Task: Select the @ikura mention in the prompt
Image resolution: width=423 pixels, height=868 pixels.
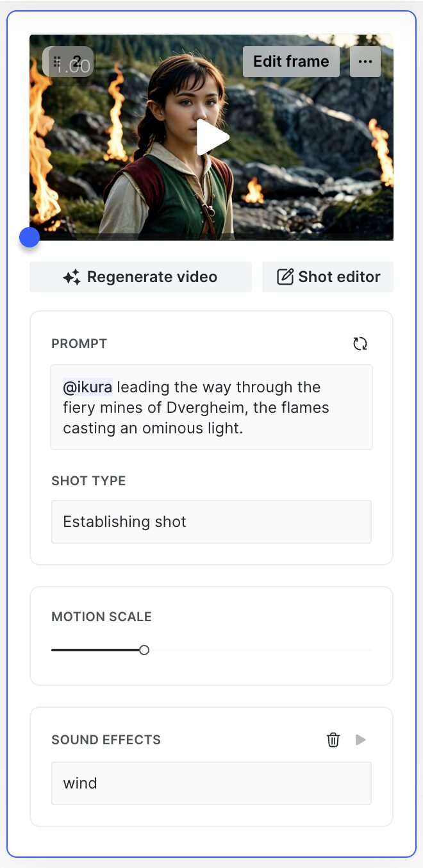Action: [88, 387]
